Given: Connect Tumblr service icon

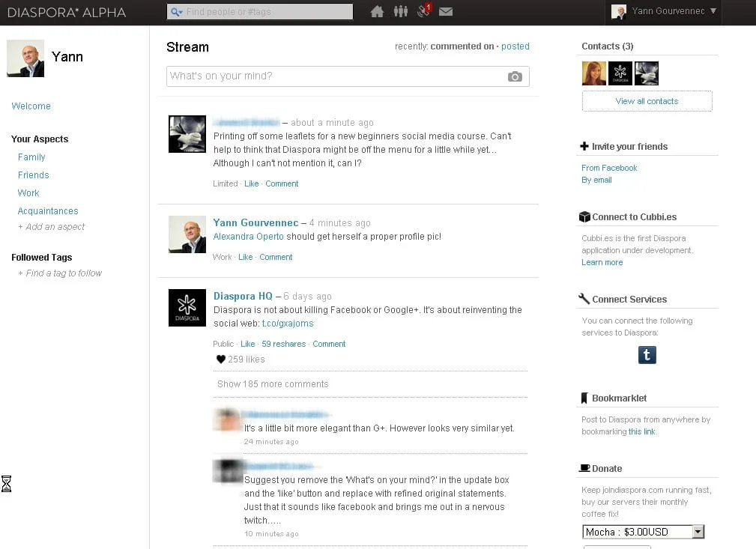Looking at the screenshot, I should pyautogui.click(x=647, y=355).
